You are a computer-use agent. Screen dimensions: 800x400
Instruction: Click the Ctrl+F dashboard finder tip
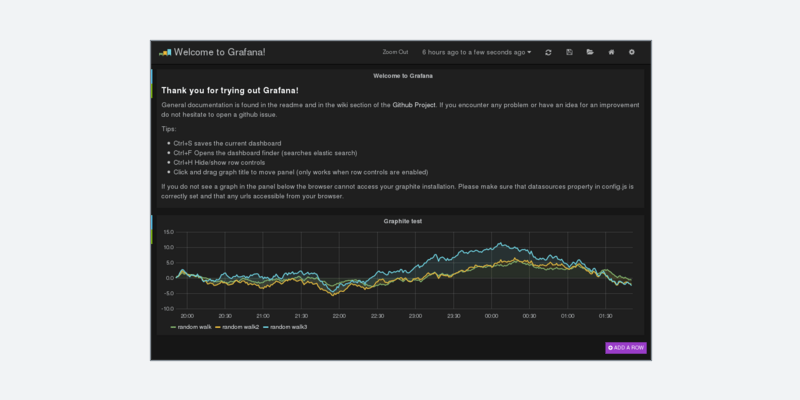265,153
